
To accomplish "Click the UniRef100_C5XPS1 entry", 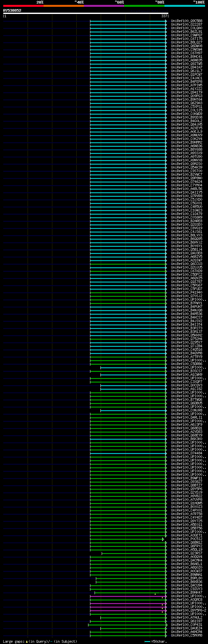I will 187,107.
